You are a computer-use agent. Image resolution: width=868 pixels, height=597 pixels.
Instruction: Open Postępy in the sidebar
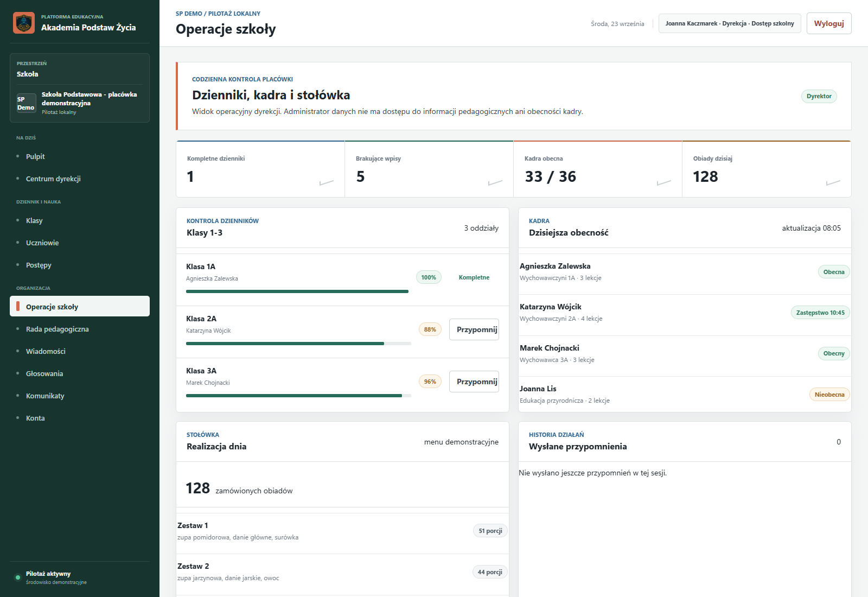pyautogui.click(x=80, y=265)
